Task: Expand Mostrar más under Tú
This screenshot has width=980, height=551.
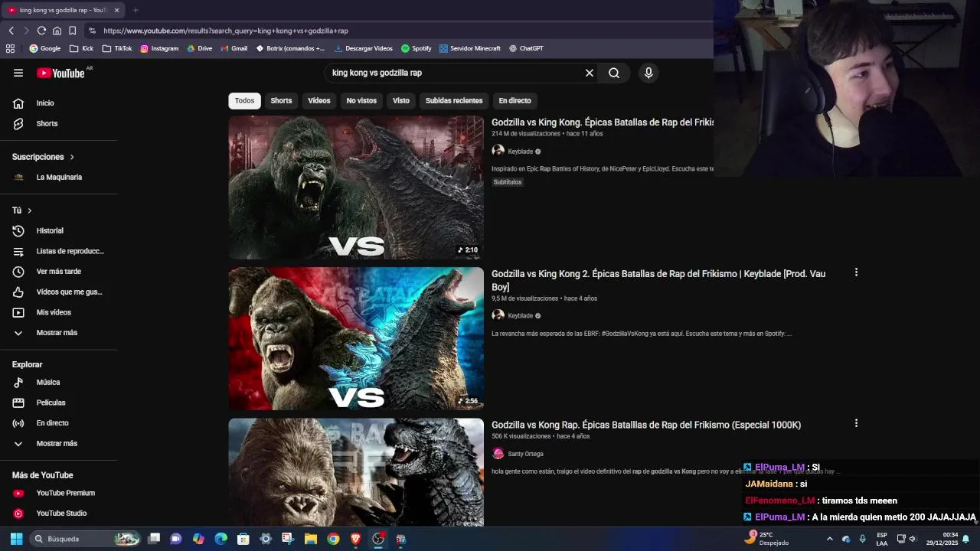Action: pyautogui.click(x=58, y=333)
